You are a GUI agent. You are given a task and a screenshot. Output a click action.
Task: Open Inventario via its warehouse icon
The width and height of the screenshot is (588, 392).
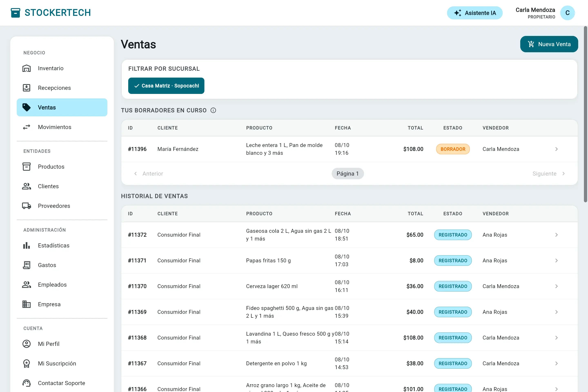(x=27, y=68)
